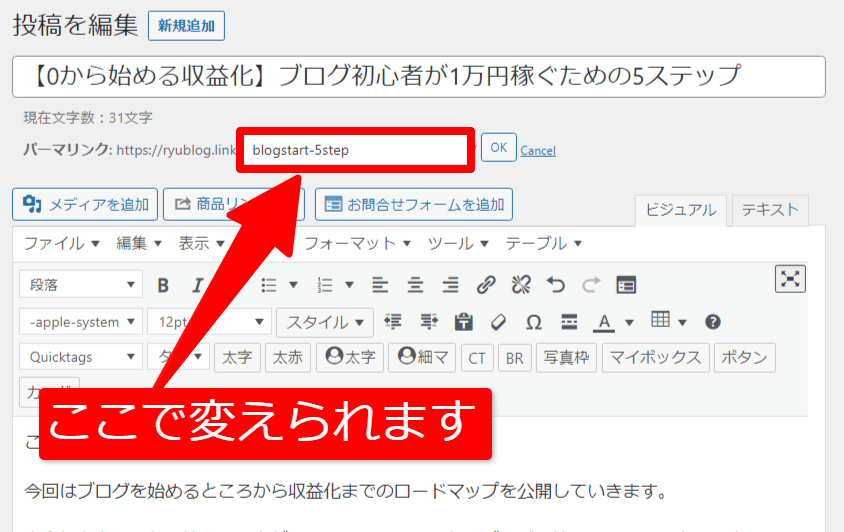Click the 新規追加 button
Viewport: 844px width, 532px height.
(x=186, y=25)
